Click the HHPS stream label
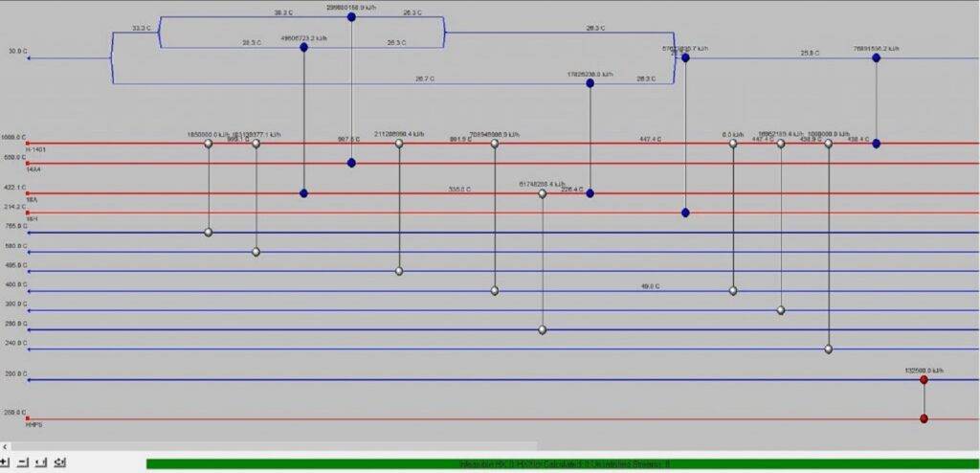The height and width of the screenshot is (473, 980). click(33, 425)
